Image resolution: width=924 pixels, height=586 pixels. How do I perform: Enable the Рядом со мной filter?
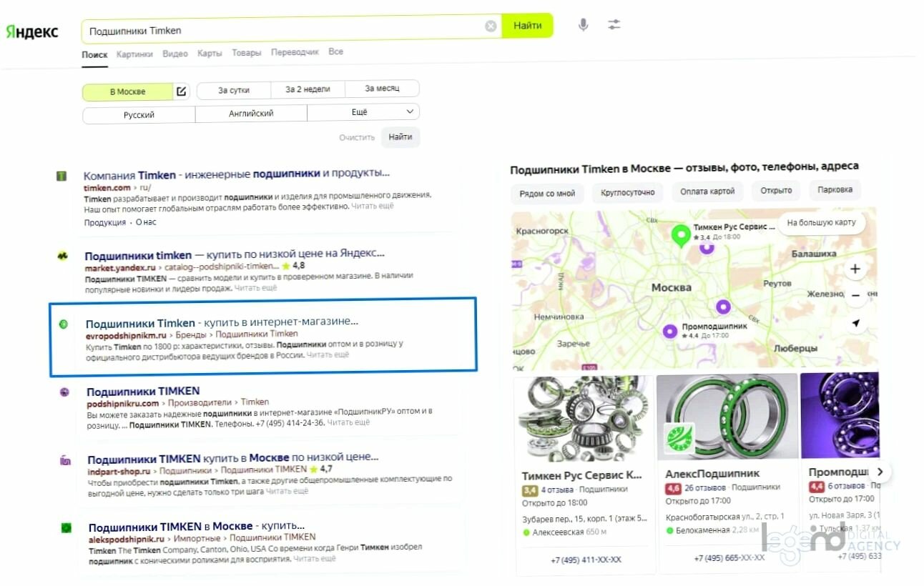coord(547,192)
